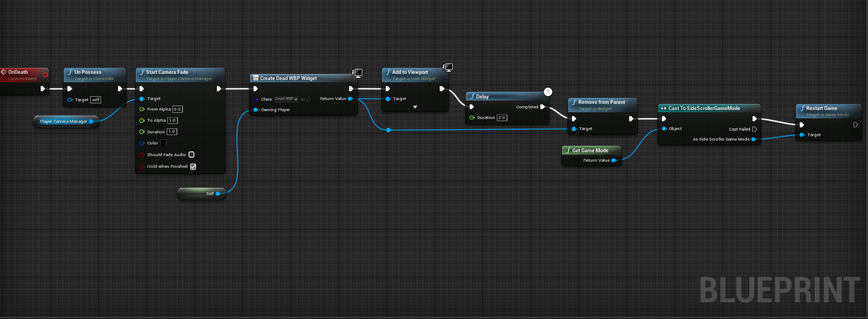Click the Delay Duration value field
The height and width of the screenshot is (319, 868).
pos(502,118)
